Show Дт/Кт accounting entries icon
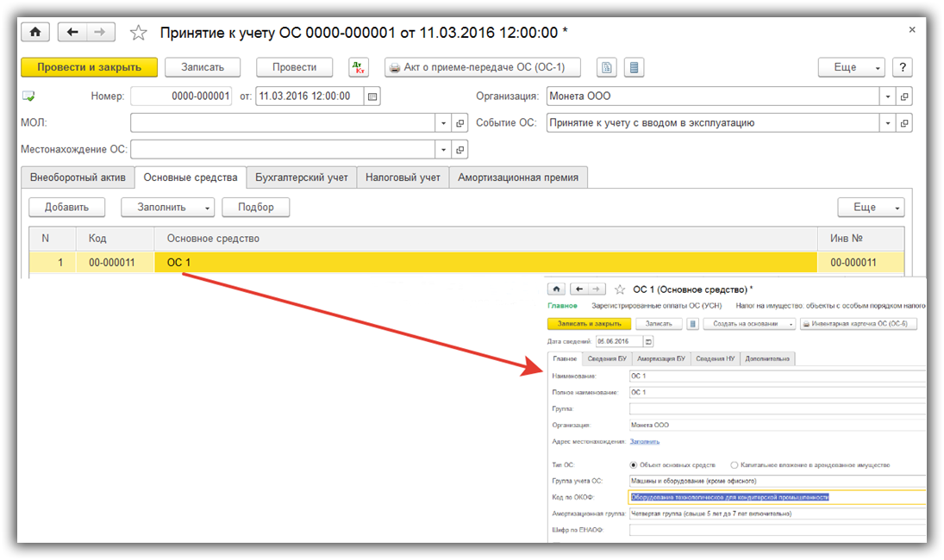944x560 pixels. point(359,67)
